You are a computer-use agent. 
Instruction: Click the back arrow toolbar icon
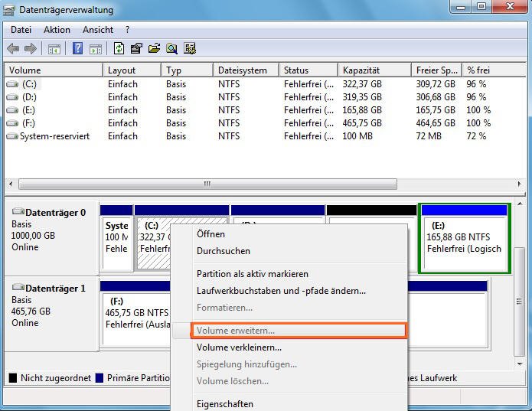13,48
